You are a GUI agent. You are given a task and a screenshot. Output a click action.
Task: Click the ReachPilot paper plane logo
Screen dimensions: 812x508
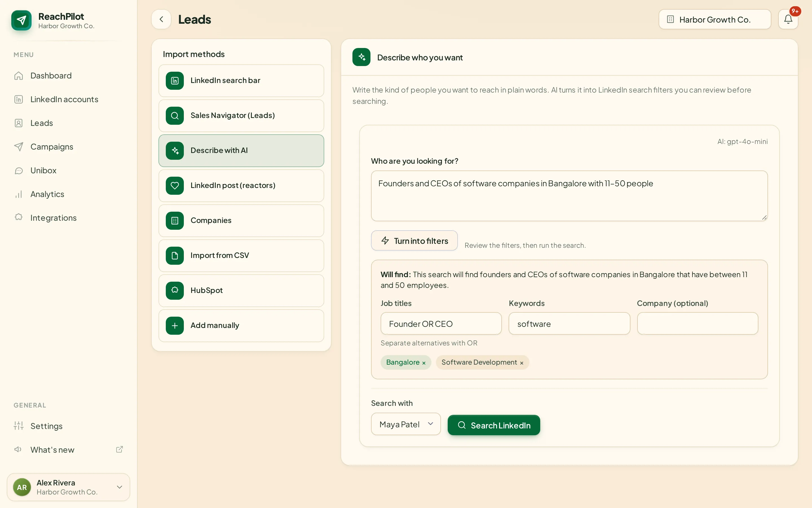click(x=21, y=20)
